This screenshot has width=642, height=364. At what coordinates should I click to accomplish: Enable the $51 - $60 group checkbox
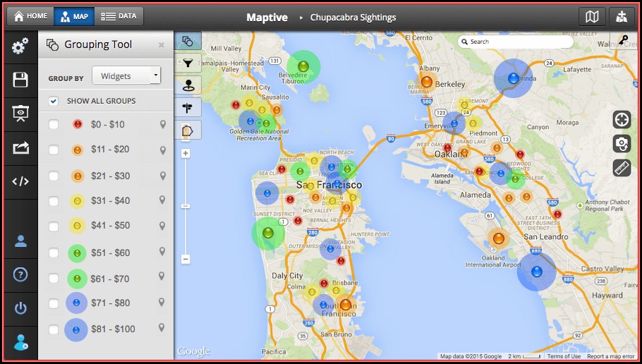pyautogui.click(x=54, y=253)
